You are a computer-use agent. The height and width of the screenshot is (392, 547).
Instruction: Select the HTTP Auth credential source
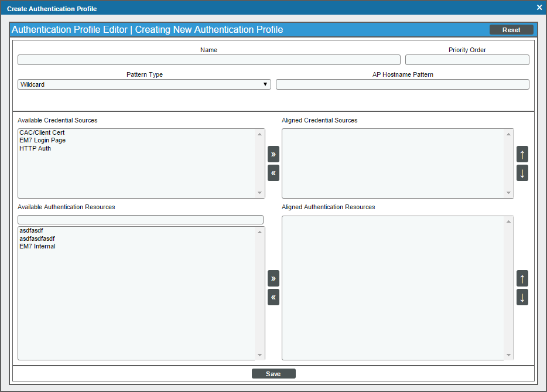tap(34, 148)
